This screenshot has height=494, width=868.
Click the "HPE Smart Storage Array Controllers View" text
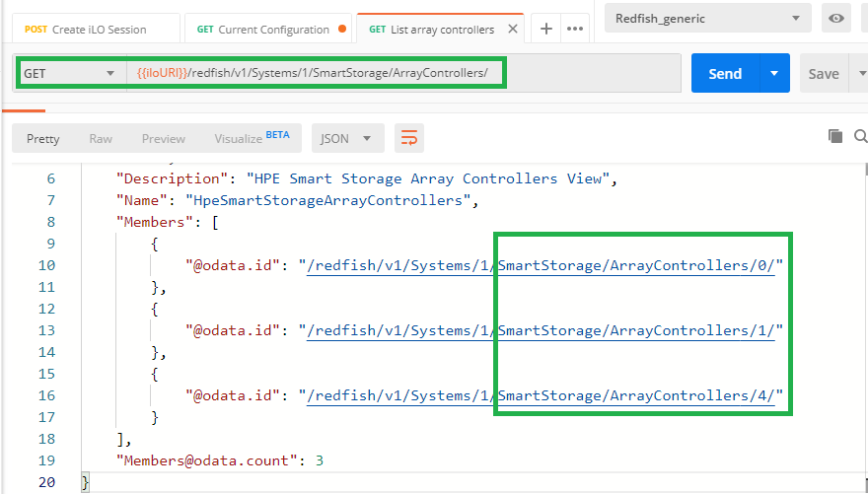pos(428,178)
